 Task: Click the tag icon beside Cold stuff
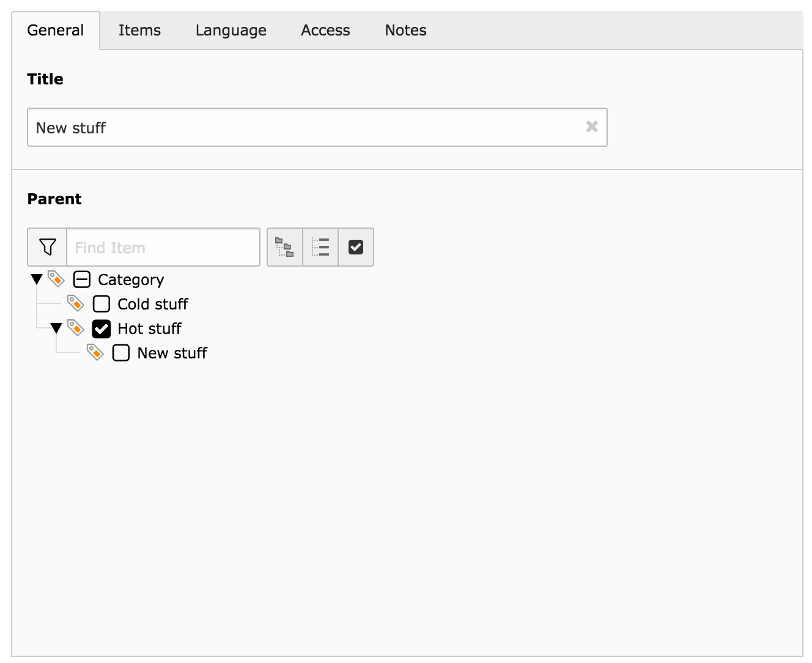pyautogui.click(x=76, y=303)
